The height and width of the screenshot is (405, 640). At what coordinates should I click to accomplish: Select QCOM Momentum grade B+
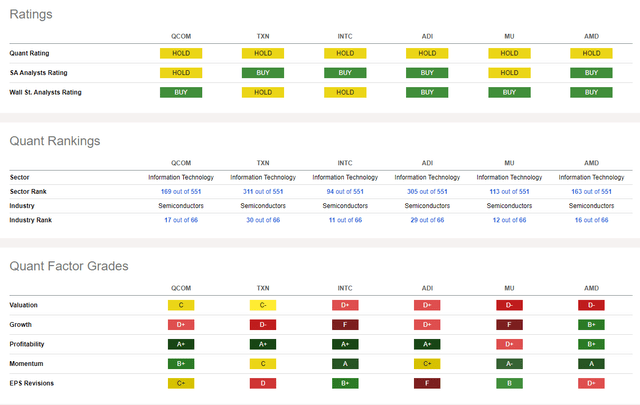pos(181,364)
